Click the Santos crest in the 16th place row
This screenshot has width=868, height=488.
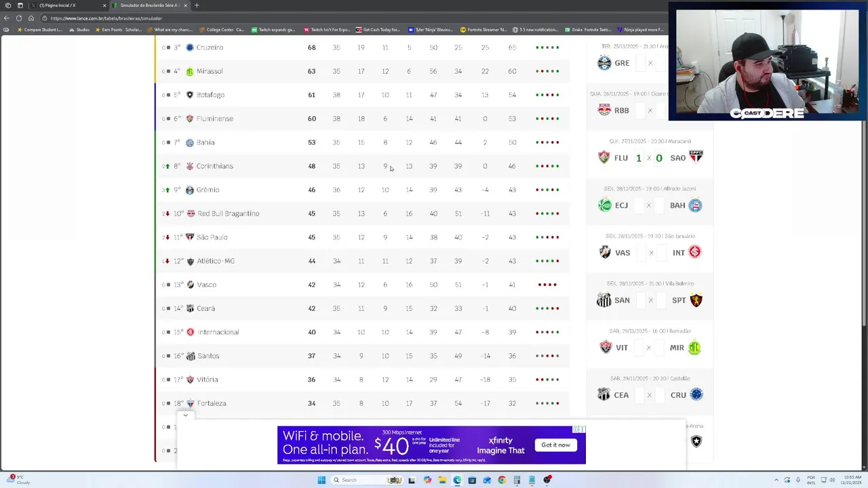pos(191,356)
